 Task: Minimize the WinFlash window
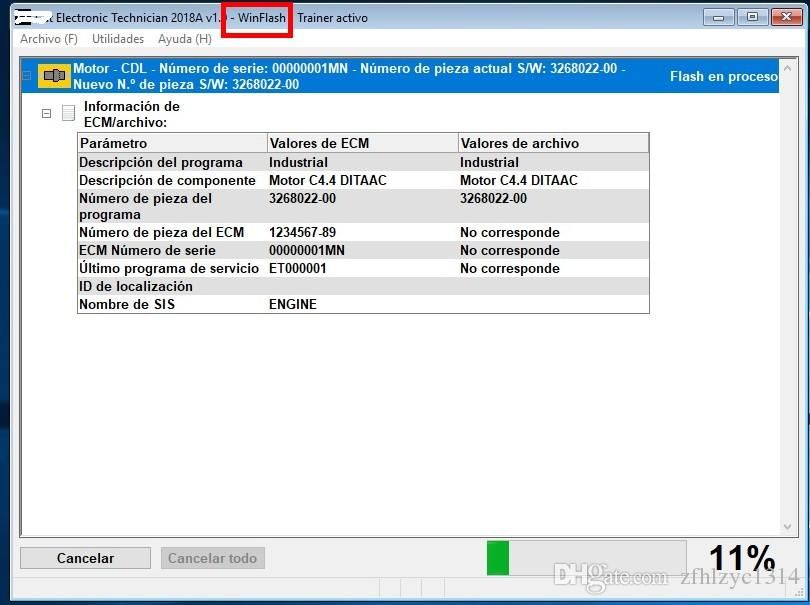pyautogui.click(x=718, y=17)
